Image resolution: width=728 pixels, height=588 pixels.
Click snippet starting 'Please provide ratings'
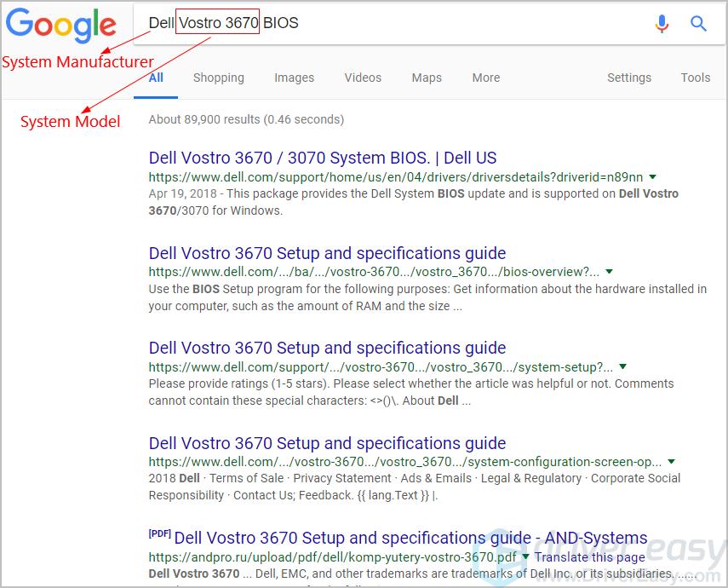tap(411, 392)
